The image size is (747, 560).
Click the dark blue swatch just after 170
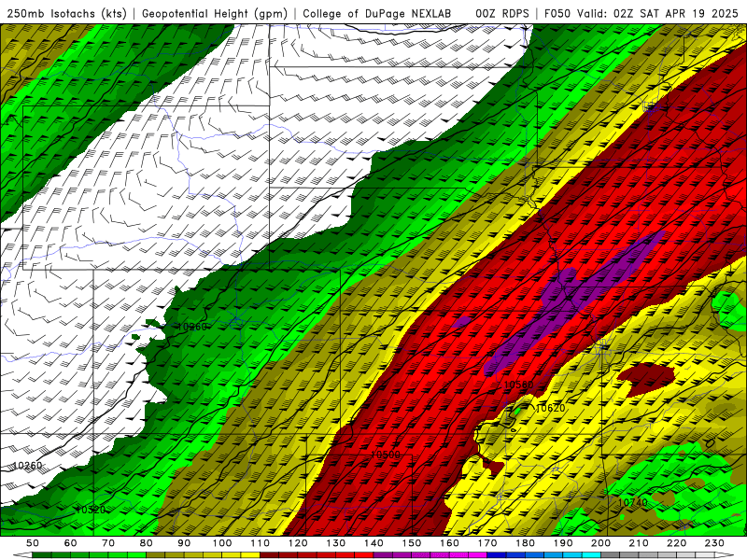pyautogui.click(x=497, y=555)
